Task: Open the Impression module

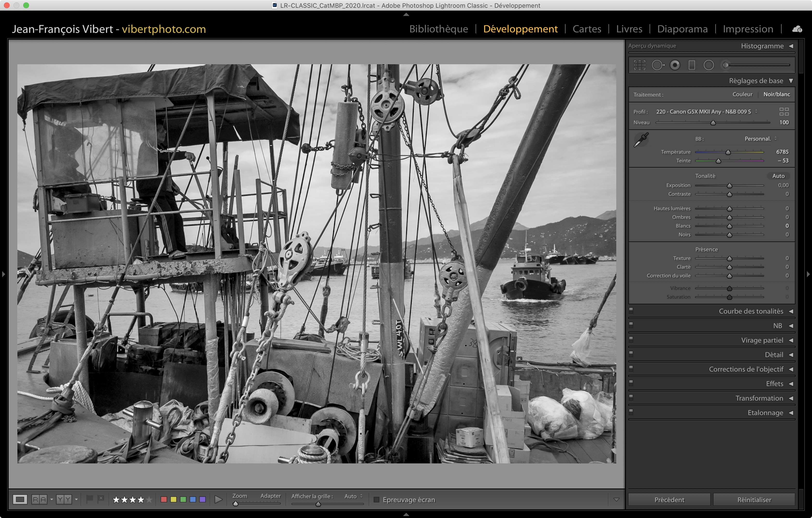Action: point(747,29)
